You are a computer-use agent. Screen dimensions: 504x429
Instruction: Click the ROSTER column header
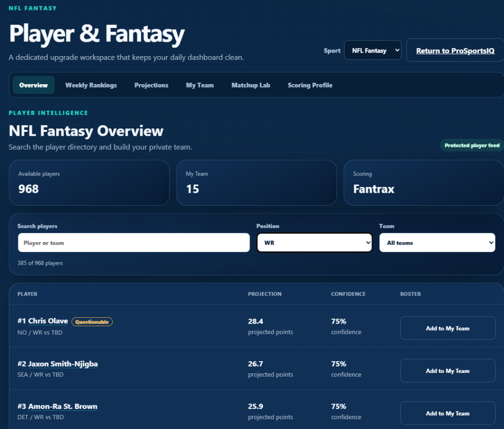point(410,294)
